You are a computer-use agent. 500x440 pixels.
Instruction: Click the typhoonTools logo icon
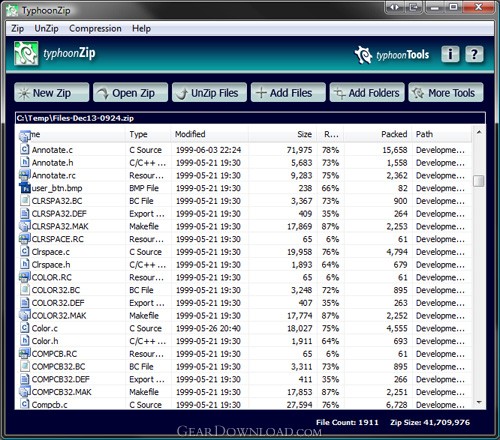(x=363, y=55)
